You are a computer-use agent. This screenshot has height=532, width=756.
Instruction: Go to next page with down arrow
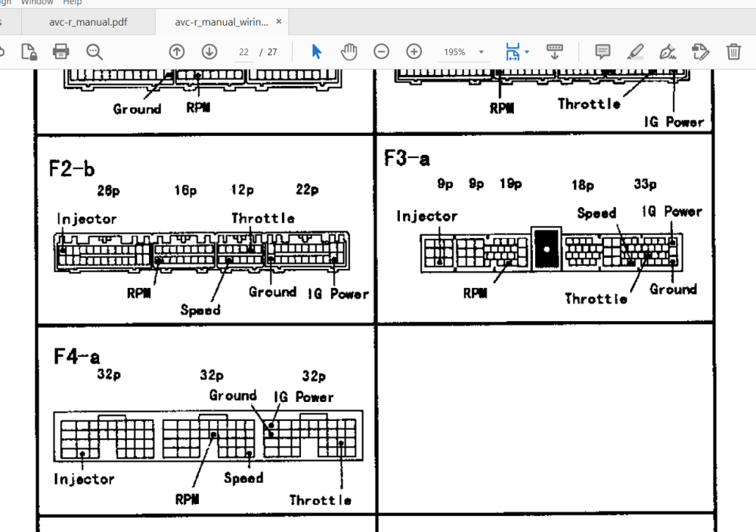(x=209, y=51)
